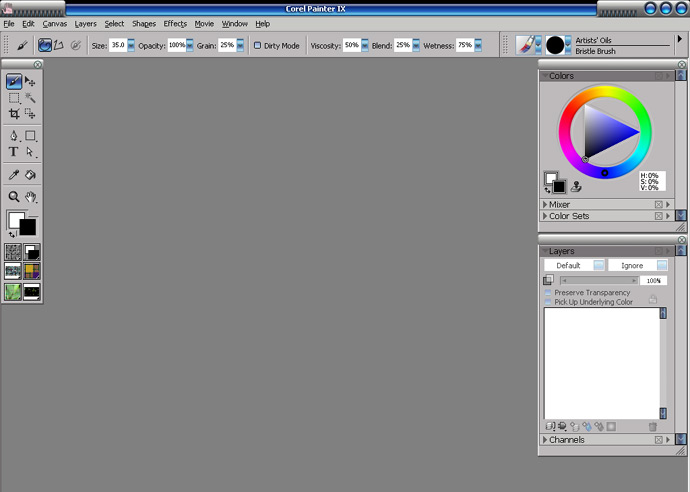Screen dimensions: 690x492
Task: Enable Preserve Transparency checkbox
Action: point(548,292)
